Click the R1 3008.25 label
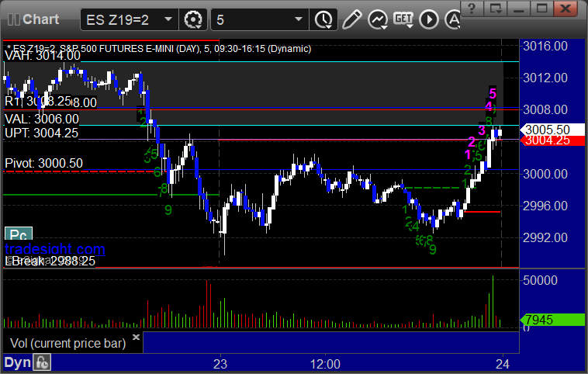588x374 pixels. (x=38, y=102)
